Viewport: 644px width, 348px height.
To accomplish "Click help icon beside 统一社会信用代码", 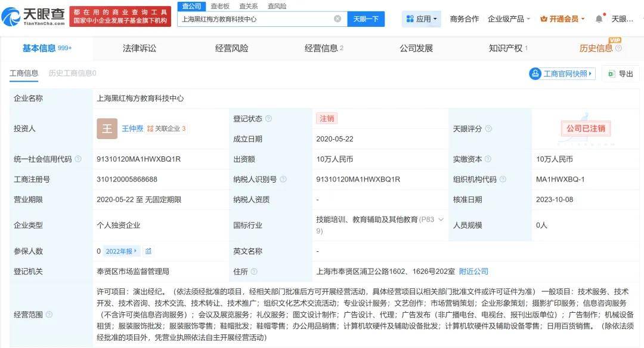I will 78,159.
